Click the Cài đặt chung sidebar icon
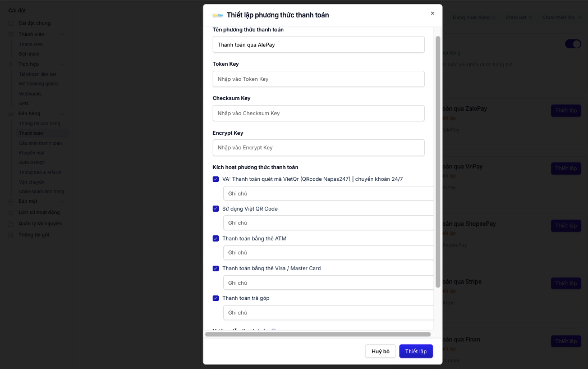This screenshot has height=369, width=588. (x=11, y=23)
